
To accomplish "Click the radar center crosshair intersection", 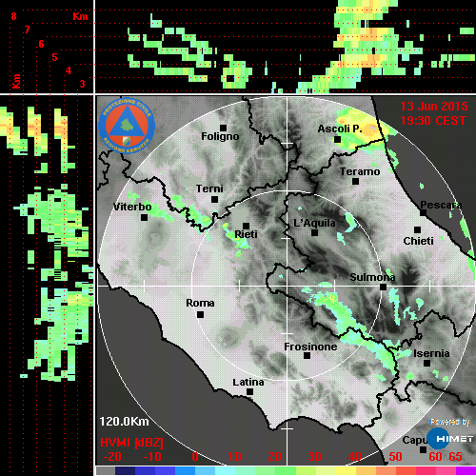I will [288, 286].
